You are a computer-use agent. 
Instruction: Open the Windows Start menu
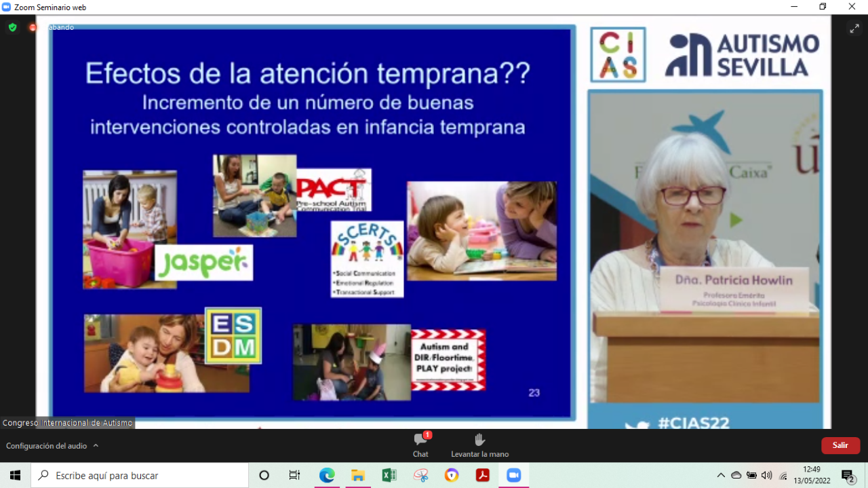(x=15, y=475)
